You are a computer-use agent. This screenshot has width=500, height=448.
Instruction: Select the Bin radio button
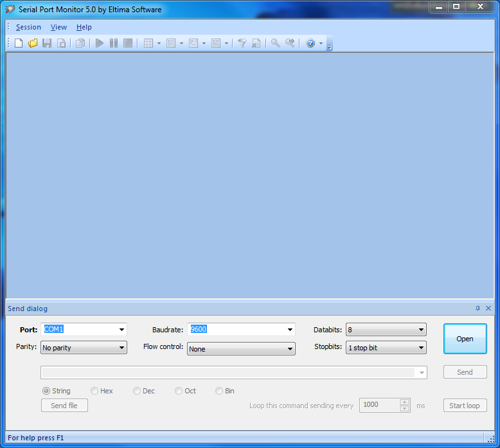coord(219,391)
